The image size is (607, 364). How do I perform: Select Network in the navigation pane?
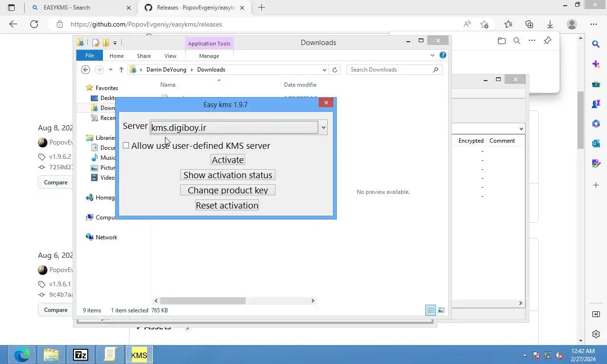(106, 237)
